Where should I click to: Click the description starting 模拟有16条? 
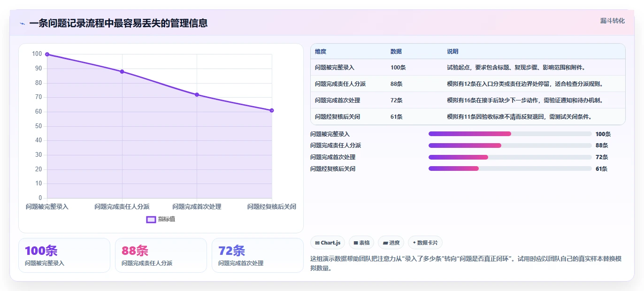tap(525, 100)
